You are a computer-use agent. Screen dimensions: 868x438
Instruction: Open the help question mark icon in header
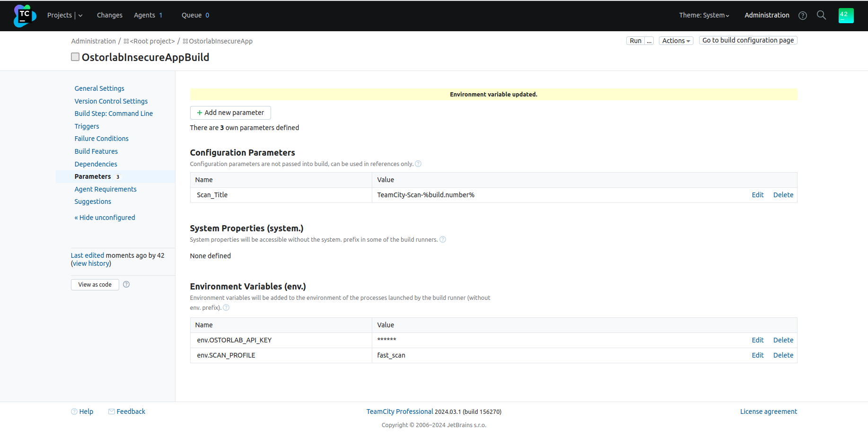pyautogui.click(x=803, y=16)
